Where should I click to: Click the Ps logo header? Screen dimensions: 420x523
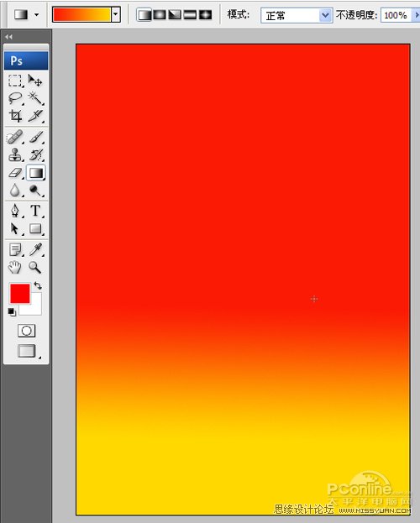(26, 60)
